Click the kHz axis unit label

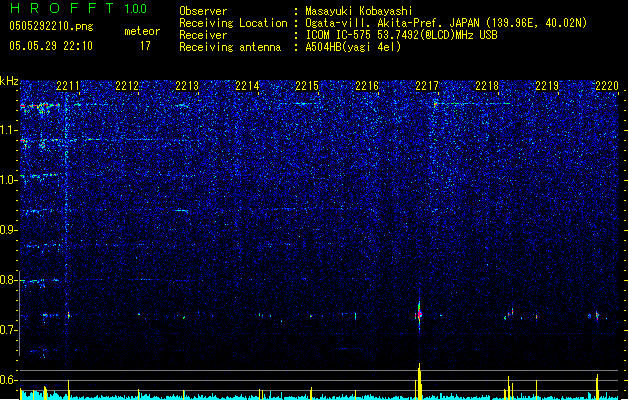(x=9, y=81)
